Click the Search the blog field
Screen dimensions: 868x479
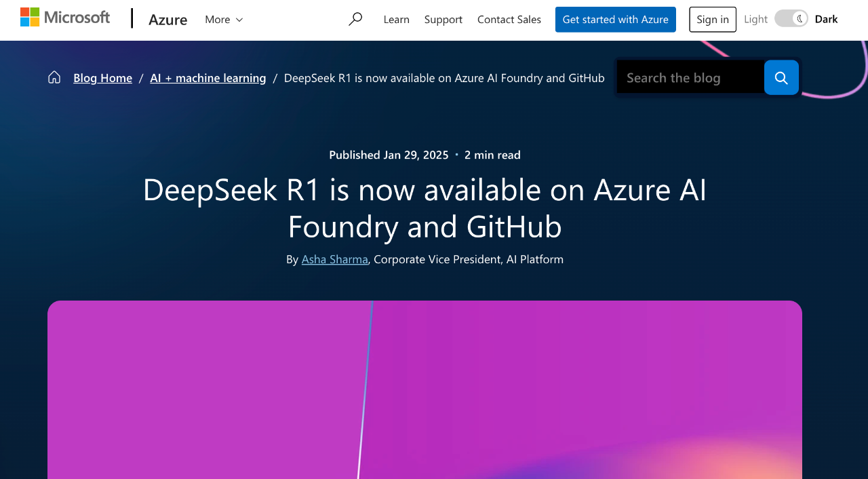point(690,77)
